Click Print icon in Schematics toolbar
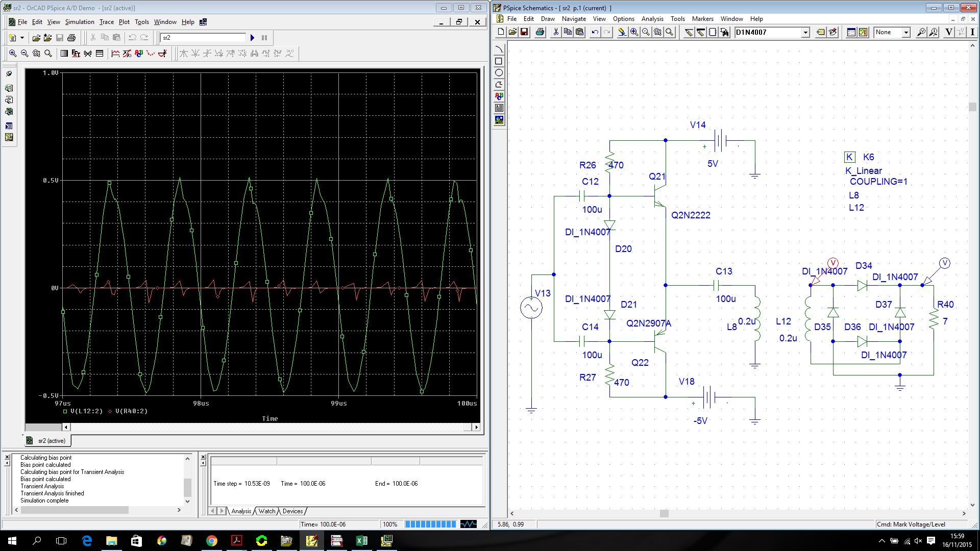This screenshot has width=980, height=551. click(540, 32)
